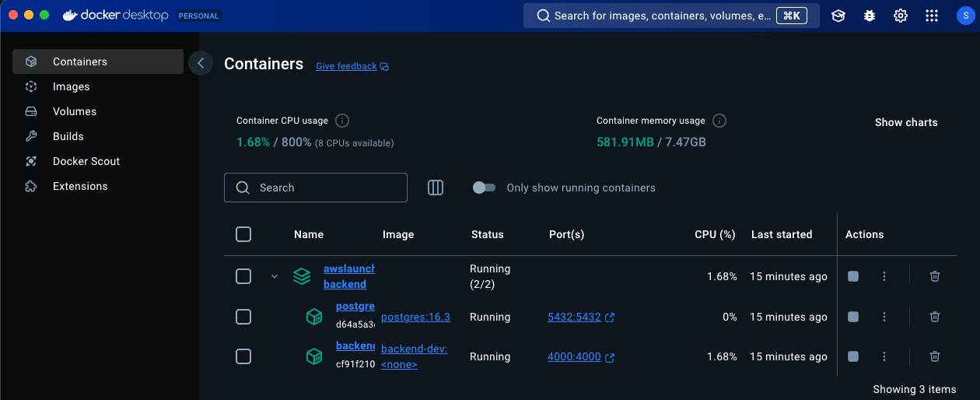The image size is (980, 400).
Task: Sort by the Status column header
Action: pyautogui.click(x=488, y=234)
